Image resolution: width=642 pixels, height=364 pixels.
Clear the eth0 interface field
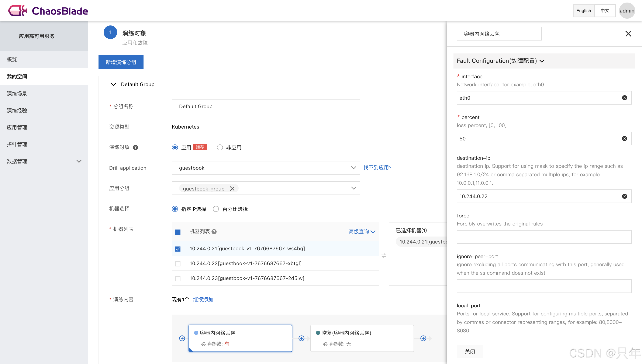[624, 98]
